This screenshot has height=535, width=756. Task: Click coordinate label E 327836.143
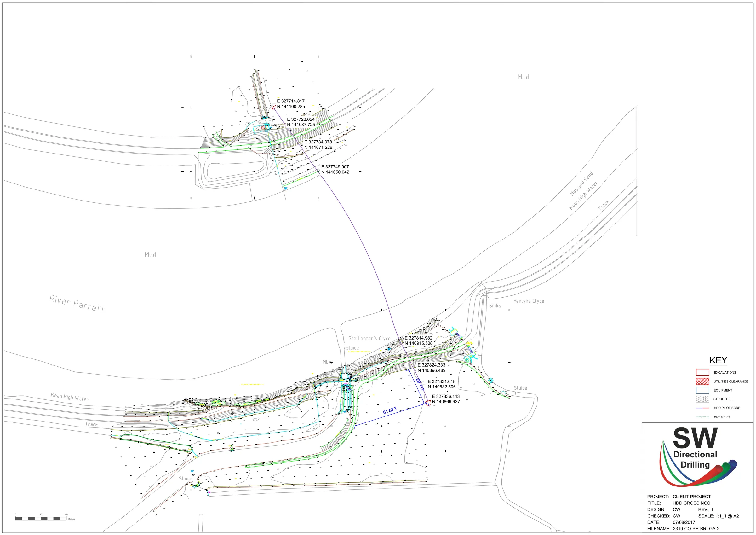[446, 396]
